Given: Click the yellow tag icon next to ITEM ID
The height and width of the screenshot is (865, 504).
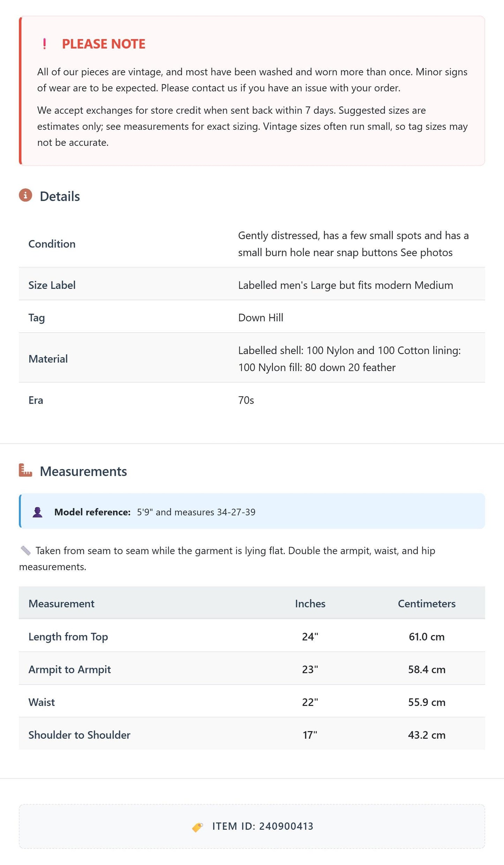Looking at the screenshot, I should pos(197,827).
